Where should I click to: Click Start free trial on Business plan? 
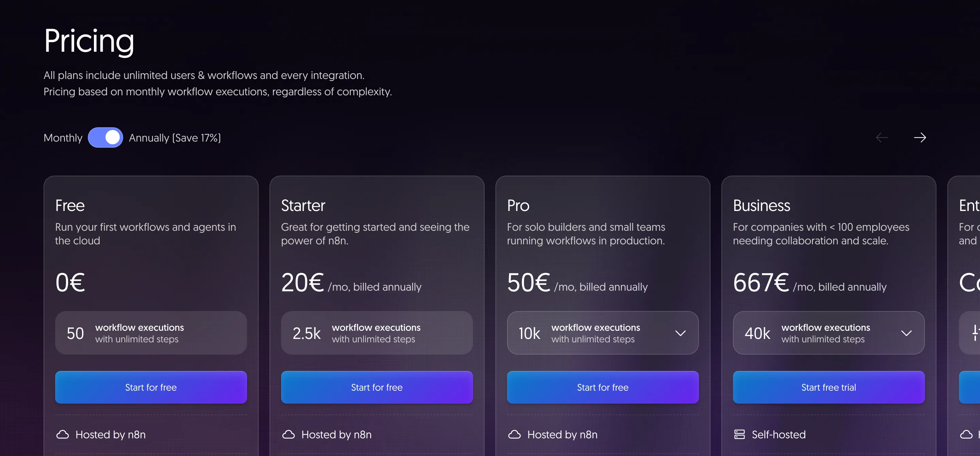(829, 387)
